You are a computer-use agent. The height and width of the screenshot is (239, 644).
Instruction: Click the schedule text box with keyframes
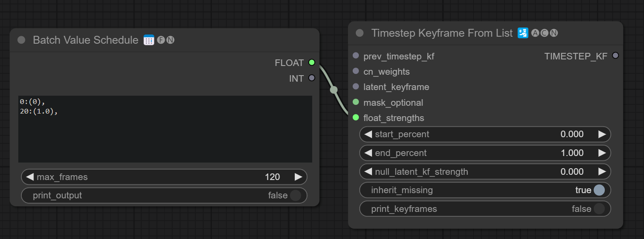tap(165, 129)
